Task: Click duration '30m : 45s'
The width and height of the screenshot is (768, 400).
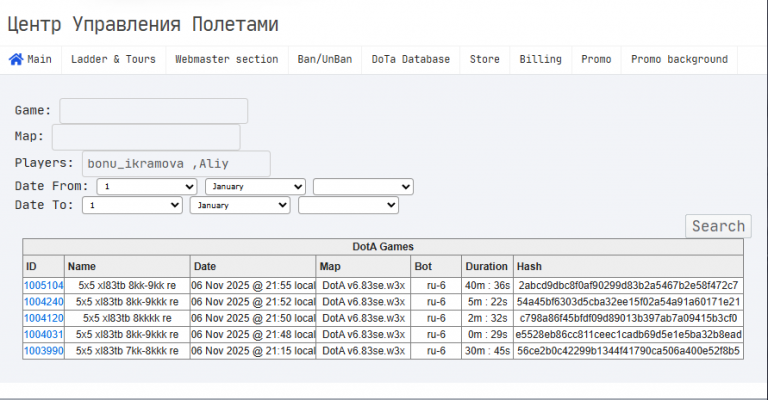Action: [487, 351]
